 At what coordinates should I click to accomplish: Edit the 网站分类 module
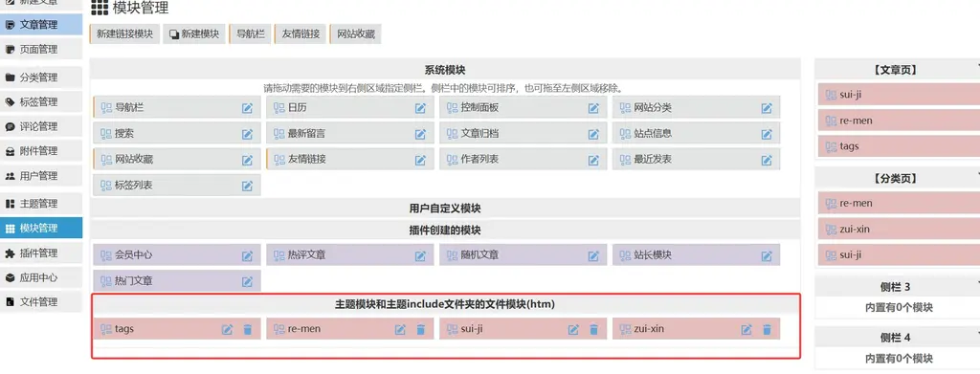click(x=767, y=108)
